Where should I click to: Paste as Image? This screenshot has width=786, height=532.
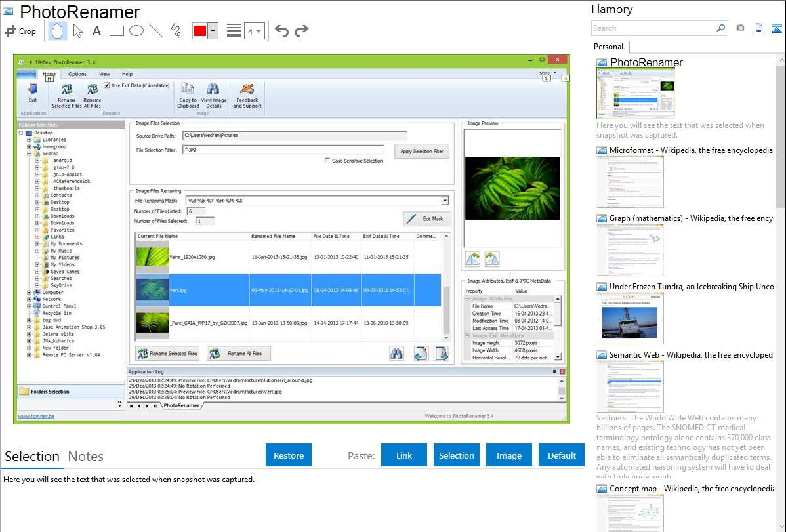509,455
